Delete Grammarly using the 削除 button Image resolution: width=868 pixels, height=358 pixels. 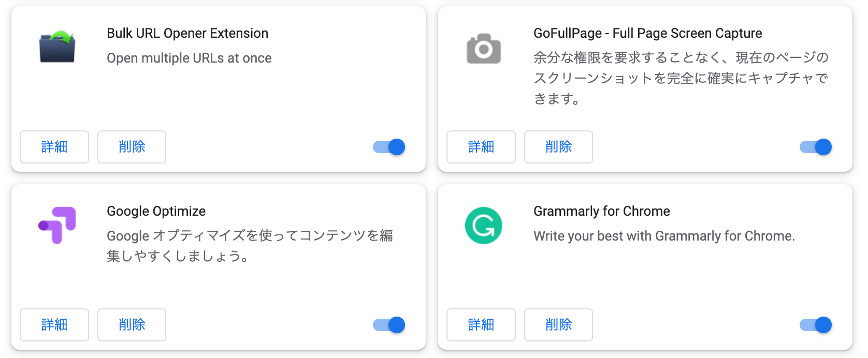(558, 325)
